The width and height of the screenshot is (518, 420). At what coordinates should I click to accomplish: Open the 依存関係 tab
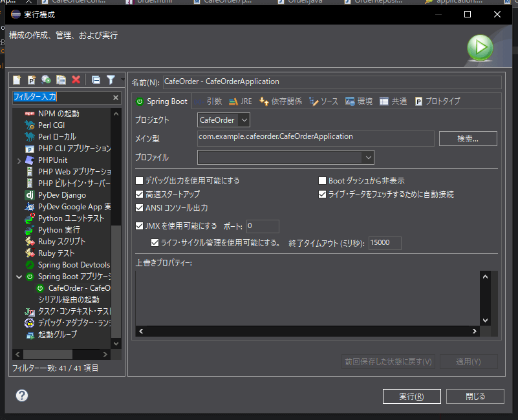(x=281, y=101)
